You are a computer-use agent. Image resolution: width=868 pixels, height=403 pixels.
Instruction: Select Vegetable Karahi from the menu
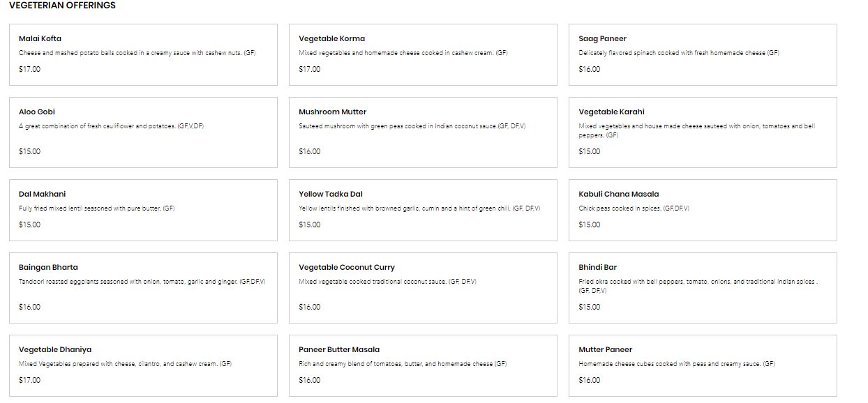[x=703, y=132]
